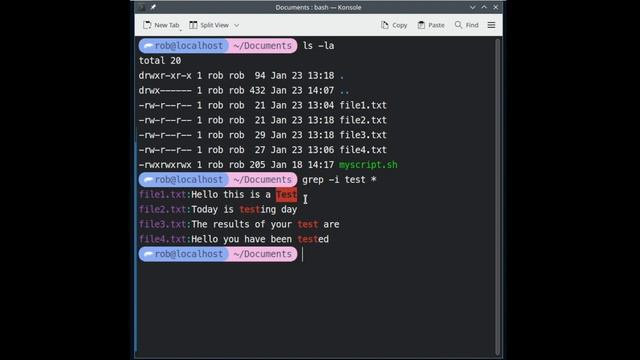Expand the Split View dropdown arrow
This screenshot has width=640, height=360.
point(236,25)
